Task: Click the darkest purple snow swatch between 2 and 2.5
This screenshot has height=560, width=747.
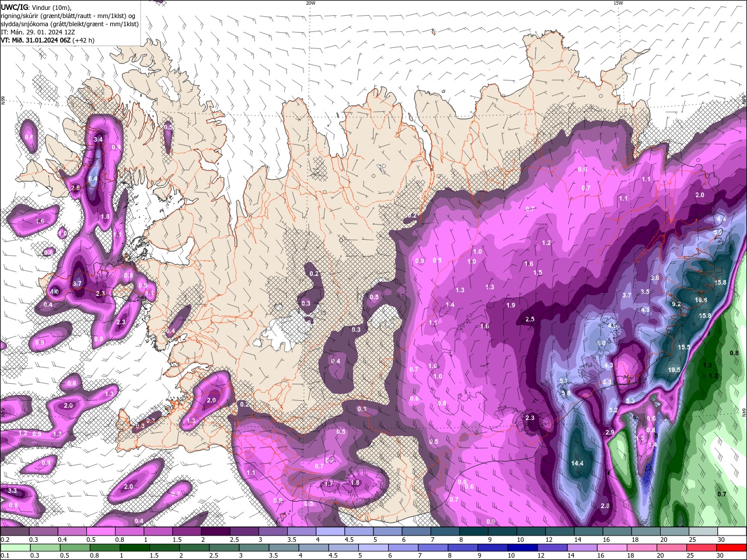Action: point(215,531)
